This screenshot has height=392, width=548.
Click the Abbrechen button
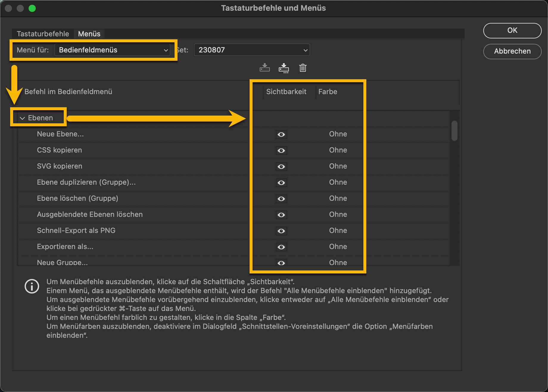coord(512,51)
